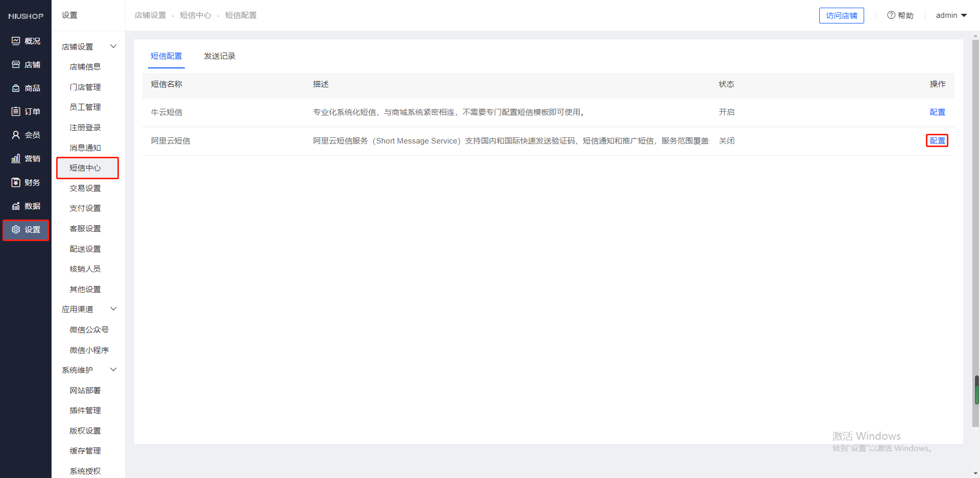Open the 概况 overview icon in sidebar
This screenshot has width=980, height=478.
click(x=16, y=41)
